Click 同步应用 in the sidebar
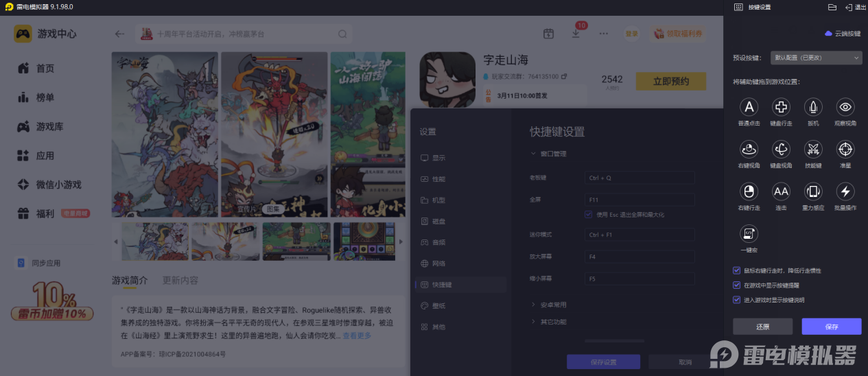The height and width of the screenshot is (376, 868). tap(39, 263)
